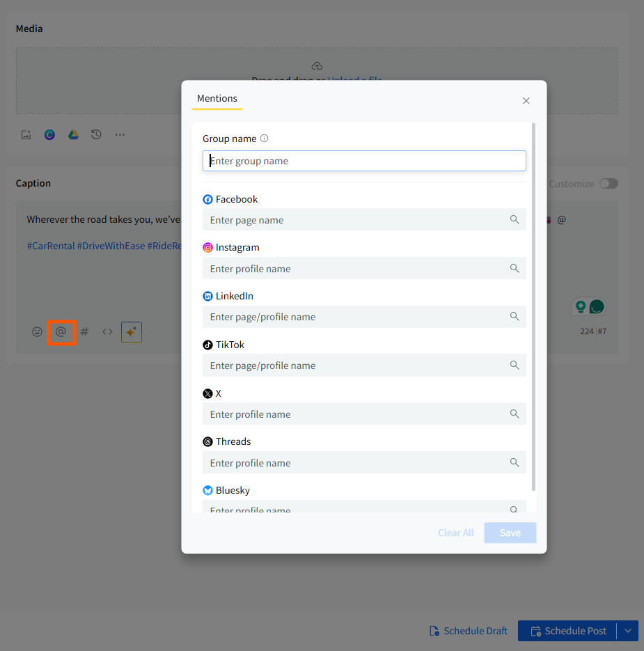The image size is (644, 651).
Task: Click the hashtag # icon
Action: (84, 331)
